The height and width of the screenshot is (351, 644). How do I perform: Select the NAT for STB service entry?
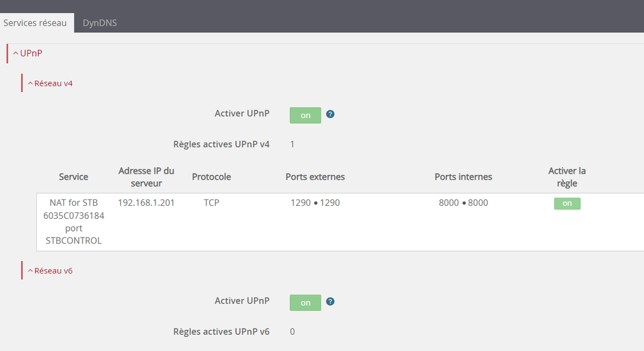74,221
